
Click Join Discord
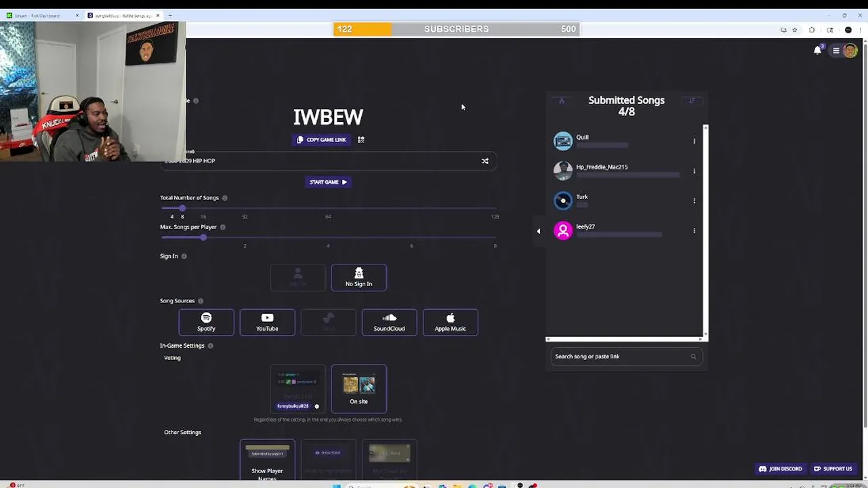pyautogui.click(x=781, y=468)
